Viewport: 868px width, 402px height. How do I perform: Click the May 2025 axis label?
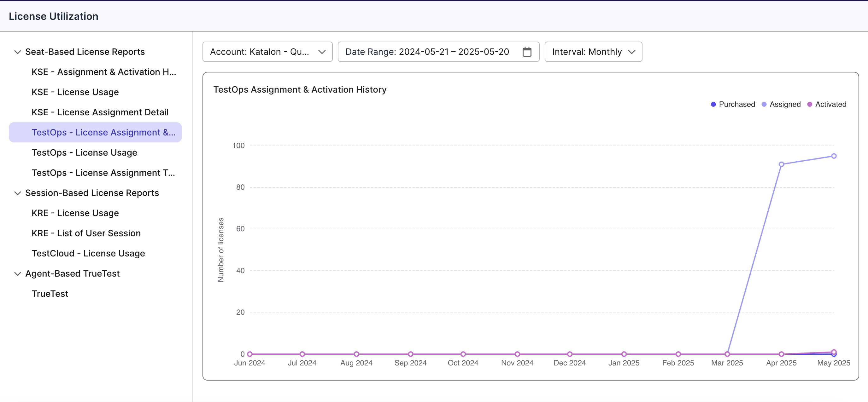click(x=833, y=363)
